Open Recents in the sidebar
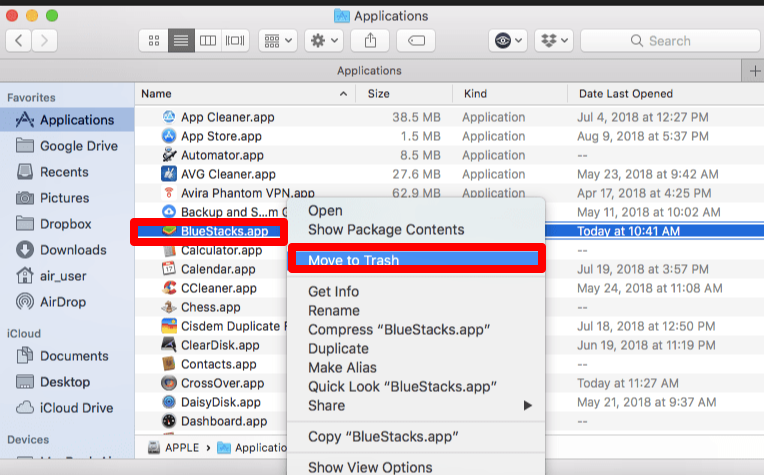This screenshot has height=475, width=764. pos(67,172)
